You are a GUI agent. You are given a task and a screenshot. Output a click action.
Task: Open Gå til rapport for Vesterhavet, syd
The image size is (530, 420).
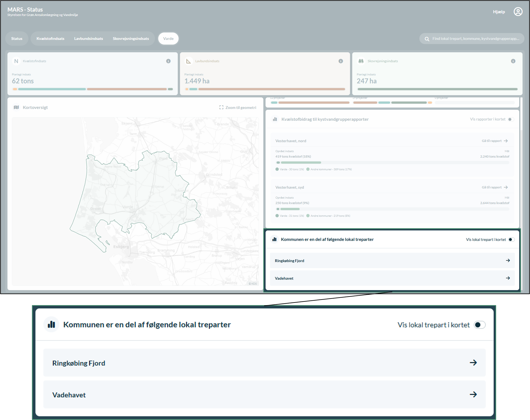pyautogui.click(x=495, y=187)
